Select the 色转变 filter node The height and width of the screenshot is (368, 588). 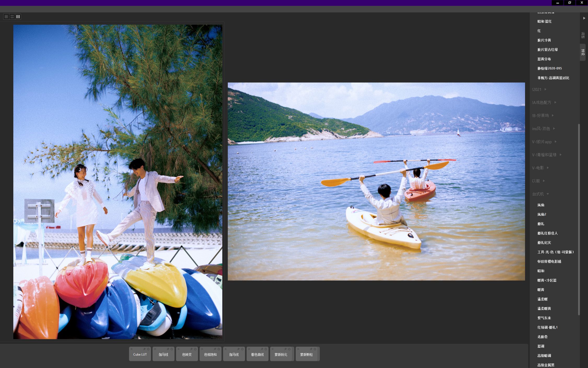(187, 354)
